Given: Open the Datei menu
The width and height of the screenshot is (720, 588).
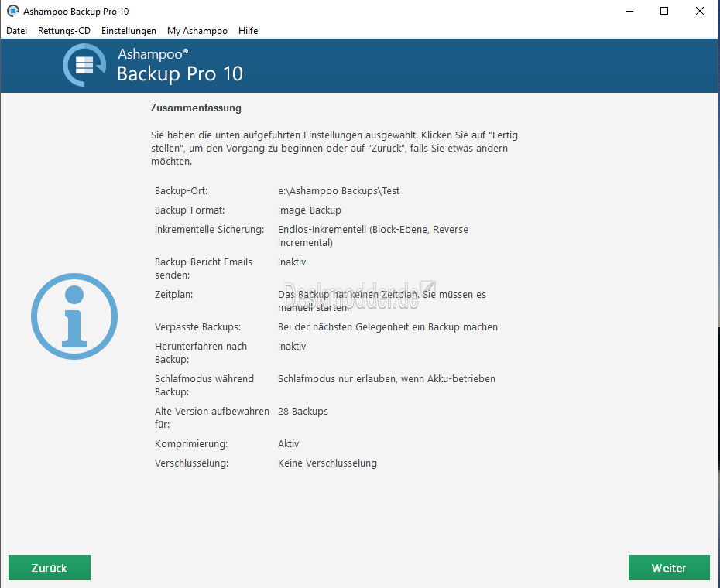Looking at the screenshot, I should click(16, 31).
